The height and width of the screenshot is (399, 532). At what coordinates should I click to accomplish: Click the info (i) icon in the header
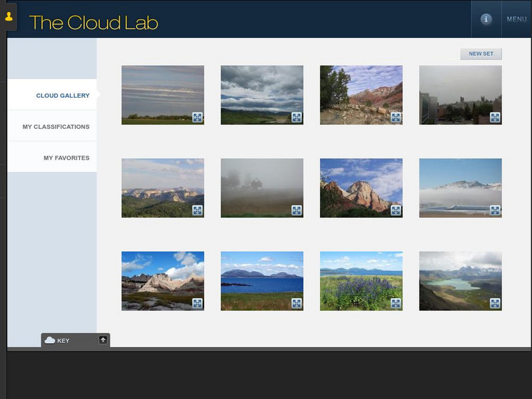[x=486, y=20]
